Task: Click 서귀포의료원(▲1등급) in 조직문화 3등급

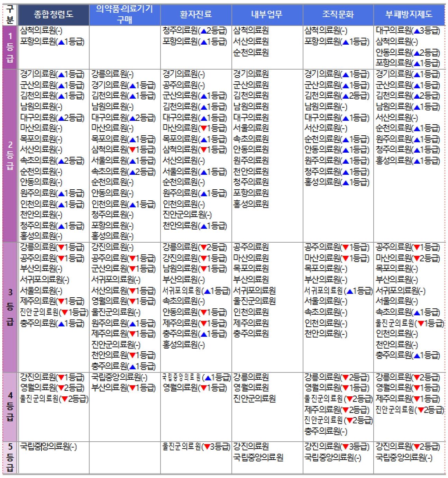Action: click(339, 290)
